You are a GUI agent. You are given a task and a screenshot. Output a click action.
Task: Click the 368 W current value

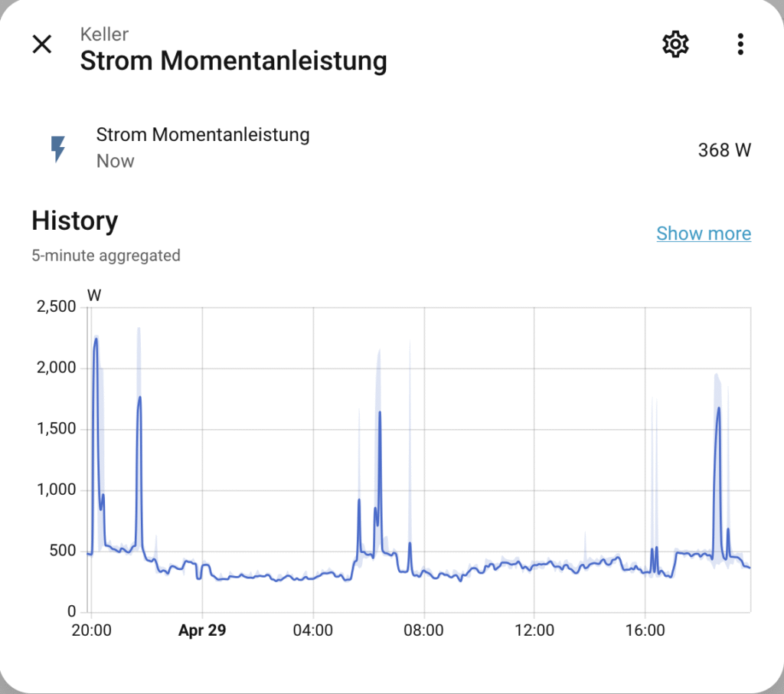pos(724,150)
